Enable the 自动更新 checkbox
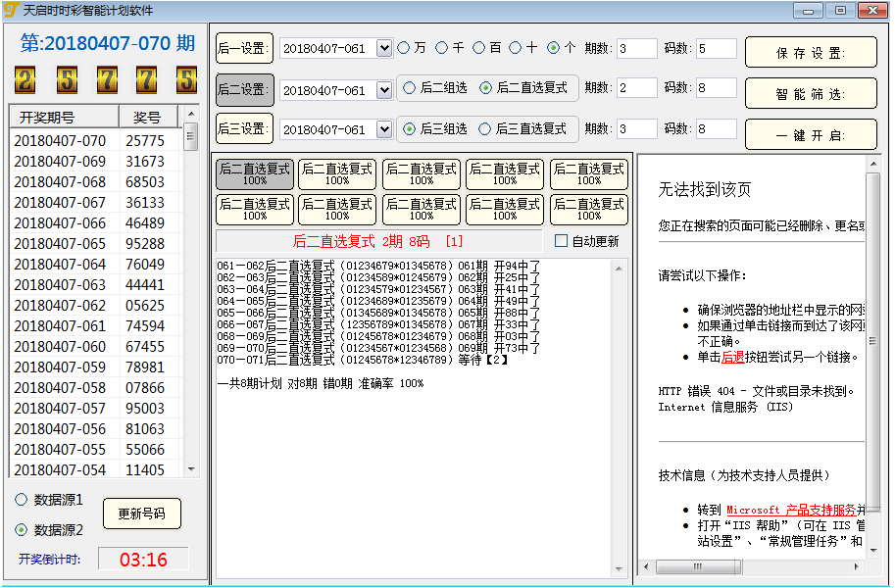Viewport: 895px width, 588px height. click(562, 241)
